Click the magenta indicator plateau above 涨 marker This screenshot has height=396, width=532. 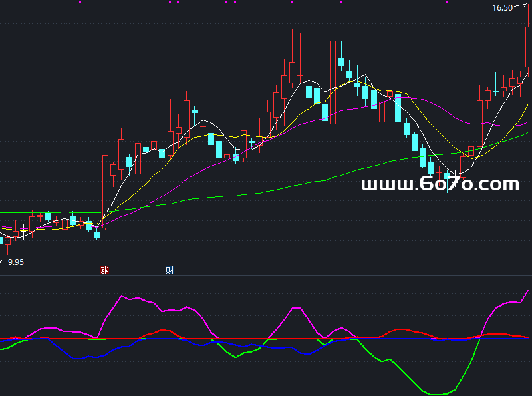click(133, 299)
